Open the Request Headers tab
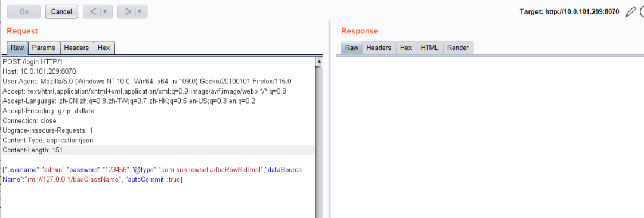Image resolution: width=644 pixels, height=218 pixels. pos(76,48)
